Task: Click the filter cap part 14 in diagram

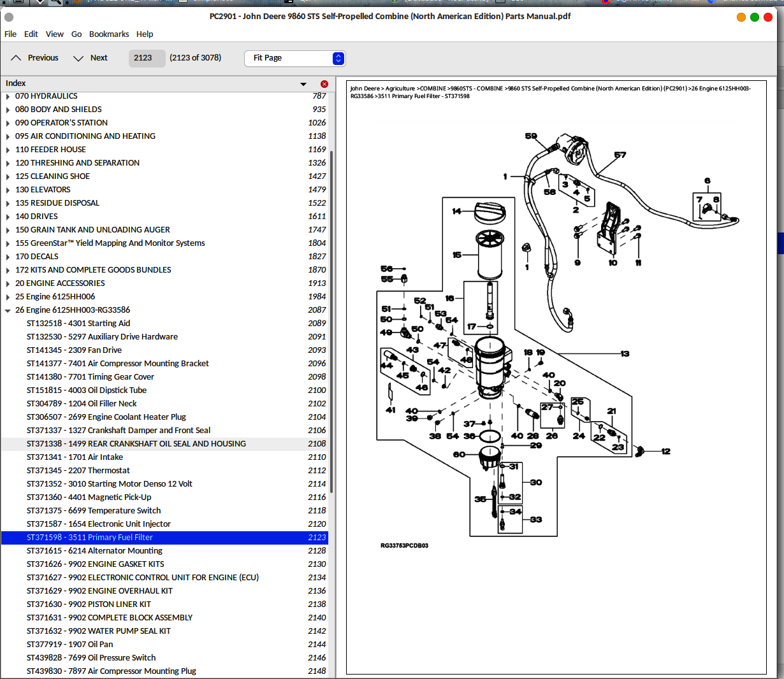Action: click(x=490, y=211)
